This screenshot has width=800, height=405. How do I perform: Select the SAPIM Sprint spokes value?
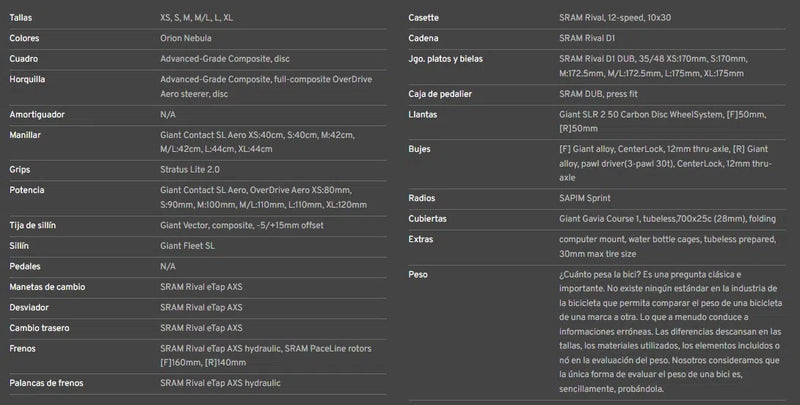point(585,198)
